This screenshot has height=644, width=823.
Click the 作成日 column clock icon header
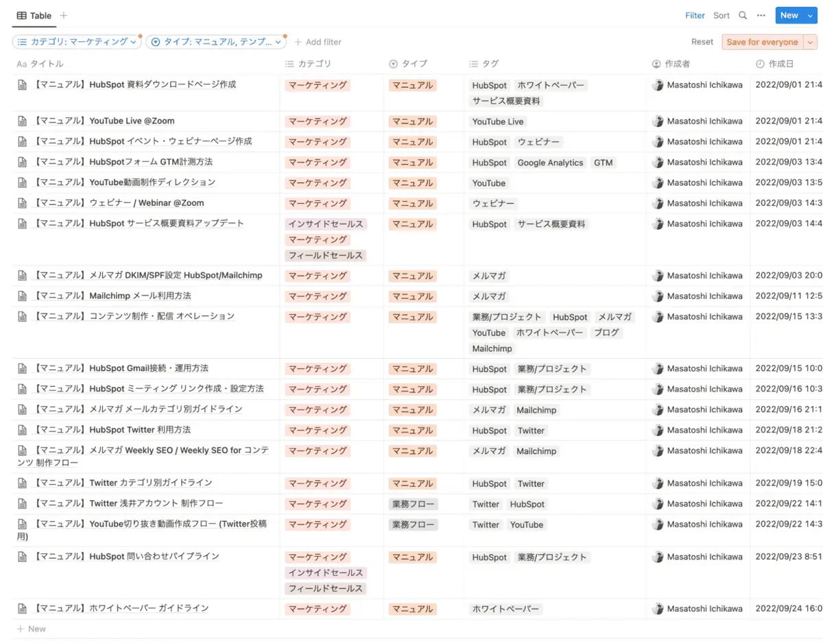[760, 64]
